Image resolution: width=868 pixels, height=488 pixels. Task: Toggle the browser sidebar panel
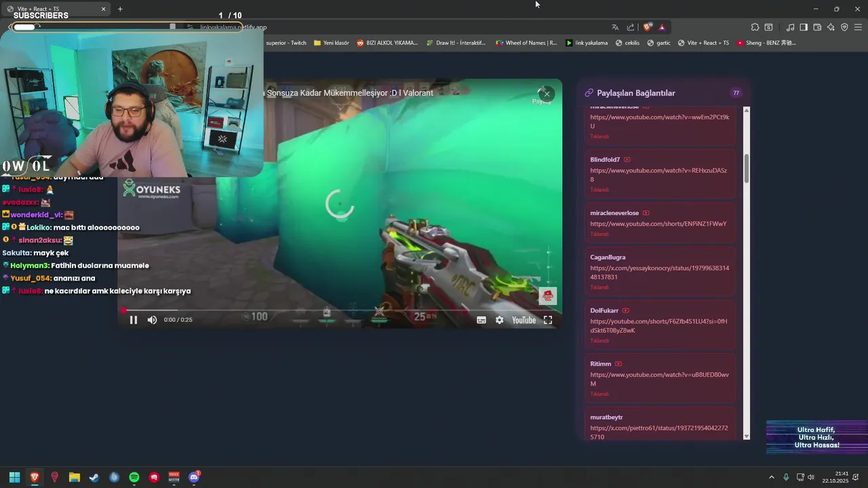pos(804,27)
